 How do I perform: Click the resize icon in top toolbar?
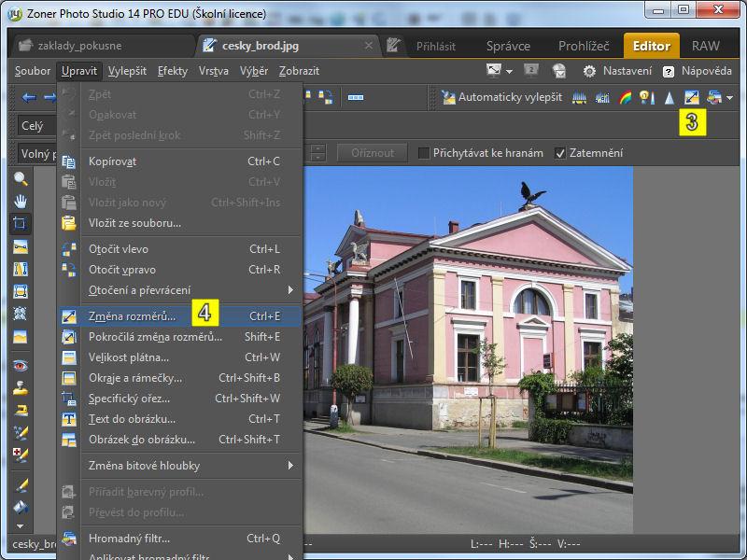[691, 98]
